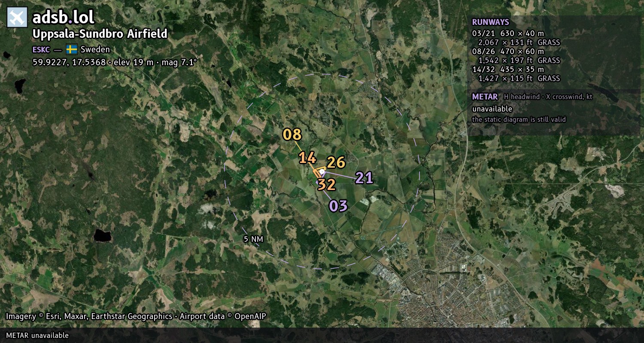Click 'the static diagram is still valid' note
Screen dimensions: 644x343
(x=519, y=120)
